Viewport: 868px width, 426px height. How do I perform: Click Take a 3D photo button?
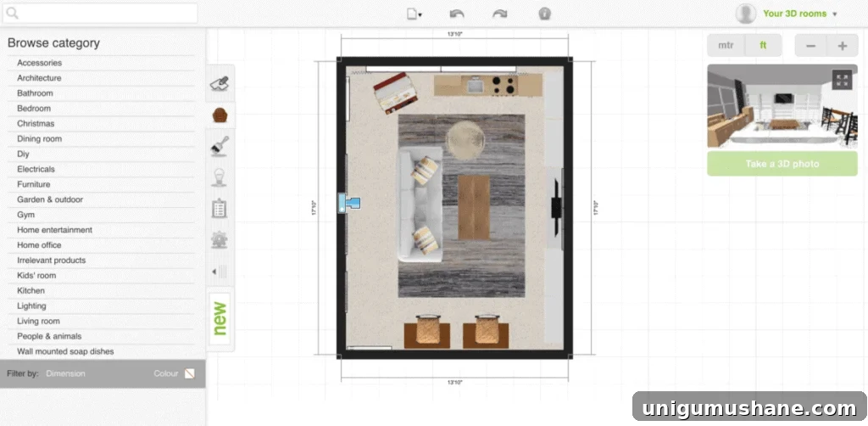[x=782, y=164]
